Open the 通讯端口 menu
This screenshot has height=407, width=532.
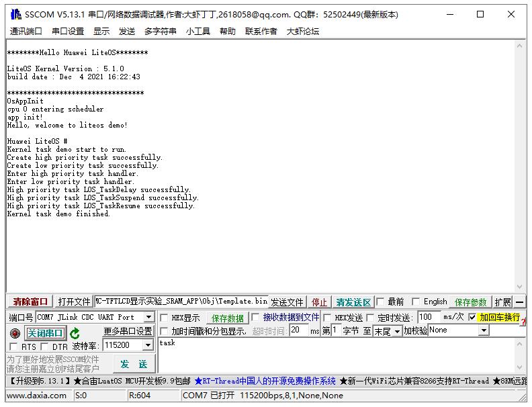coord(26,31)
